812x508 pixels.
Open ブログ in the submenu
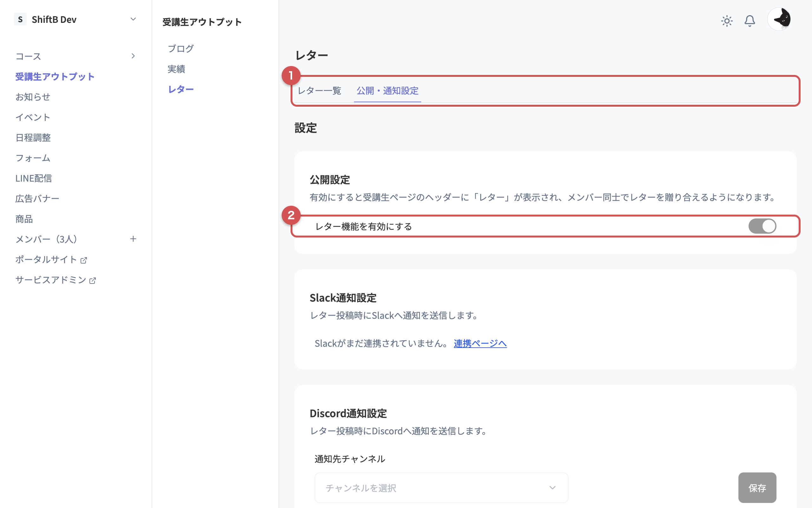click(180, 48)
